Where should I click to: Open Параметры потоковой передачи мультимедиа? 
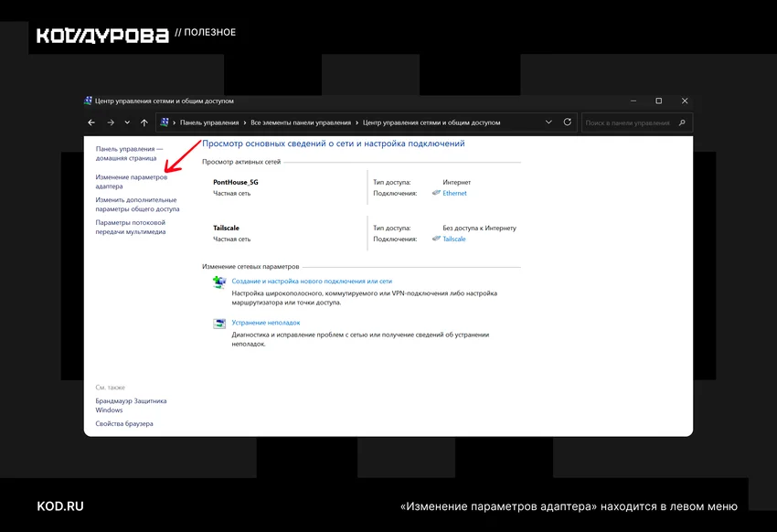[131, 228]
